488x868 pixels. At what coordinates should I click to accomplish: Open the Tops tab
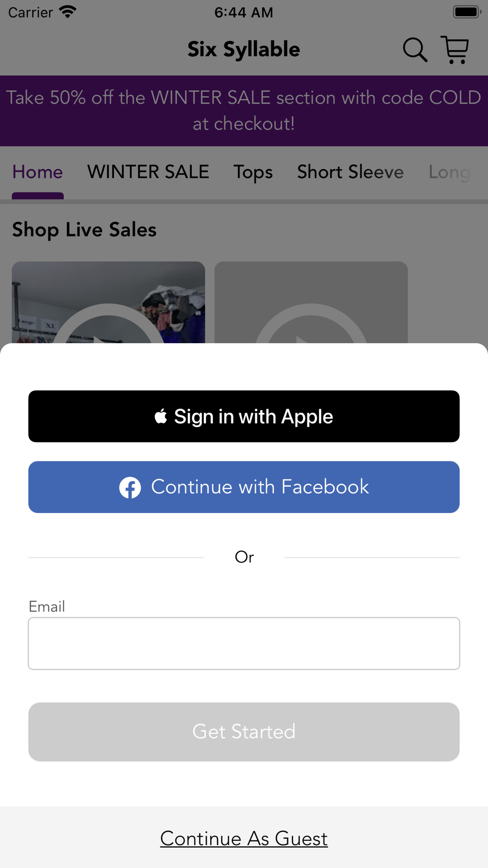pos(253,173)
